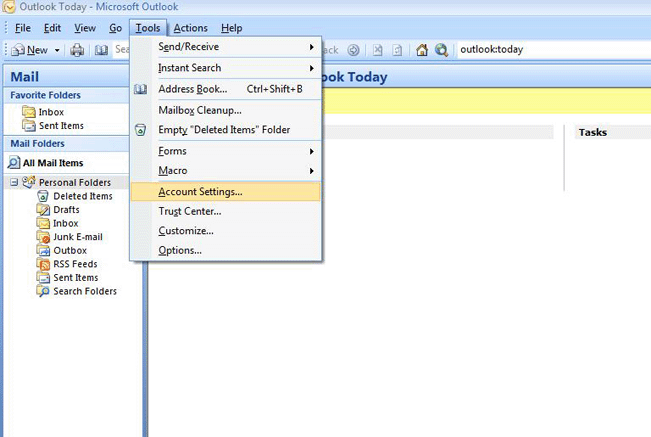The width and height of the screenshot is (651, 437).
Task: Expand the Instant Search submenu
Action: pos(226,68)
